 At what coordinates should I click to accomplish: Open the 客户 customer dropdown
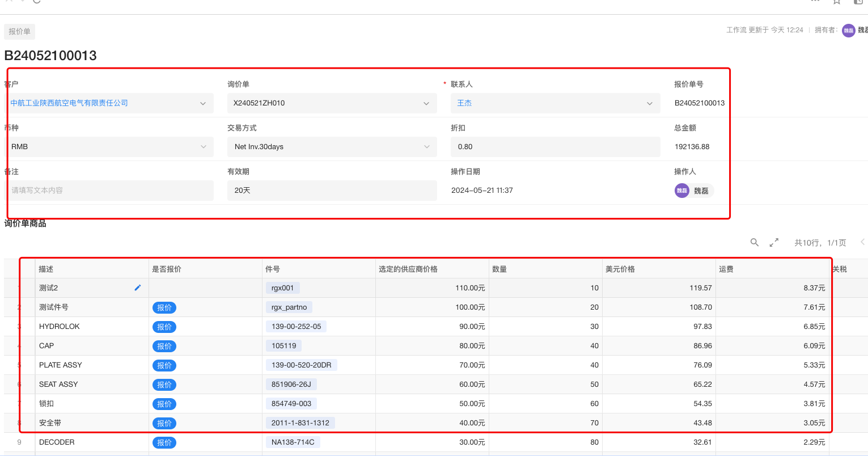click(x=203, y=103)
